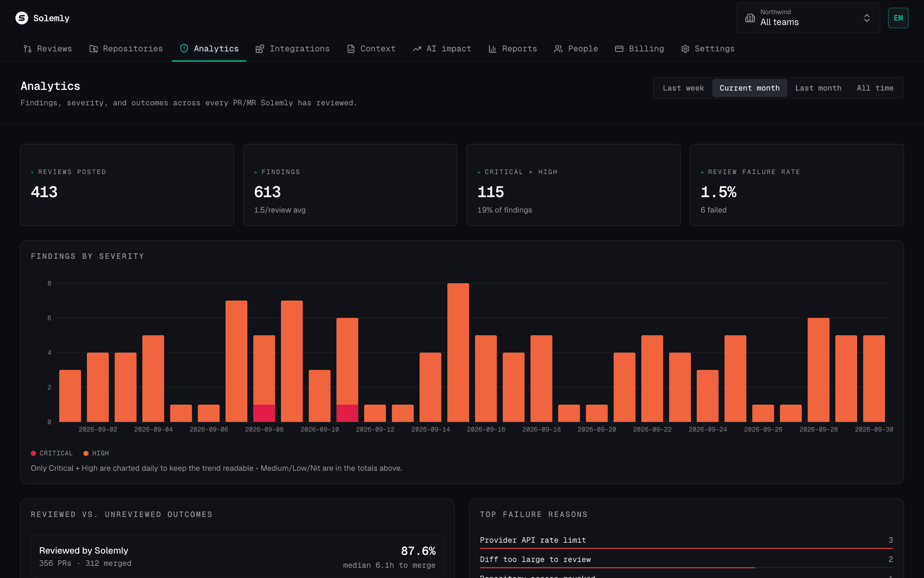924x578 pixels.
Task: Click the Analytics shield icon
Action: pyautogui.click(x=184, y=48)
